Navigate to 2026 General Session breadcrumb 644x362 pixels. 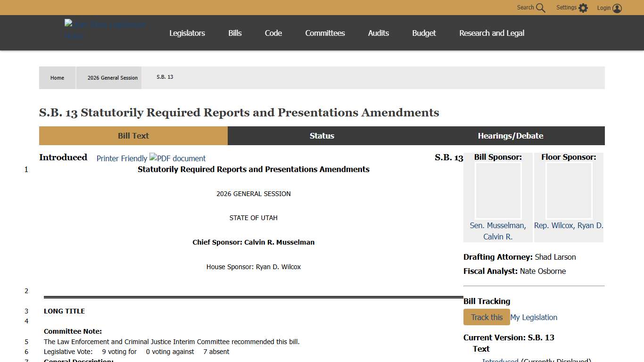click(113, 78)
